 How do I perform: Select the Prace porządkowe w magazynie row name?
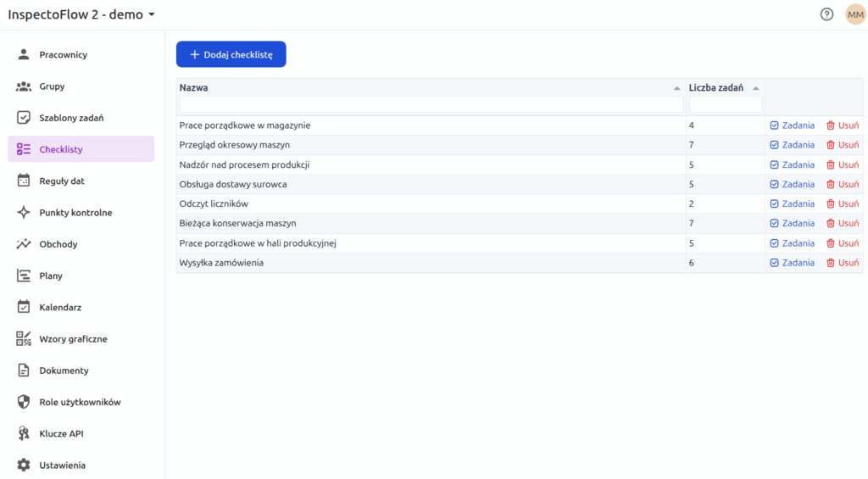click(x=245, y=125)
